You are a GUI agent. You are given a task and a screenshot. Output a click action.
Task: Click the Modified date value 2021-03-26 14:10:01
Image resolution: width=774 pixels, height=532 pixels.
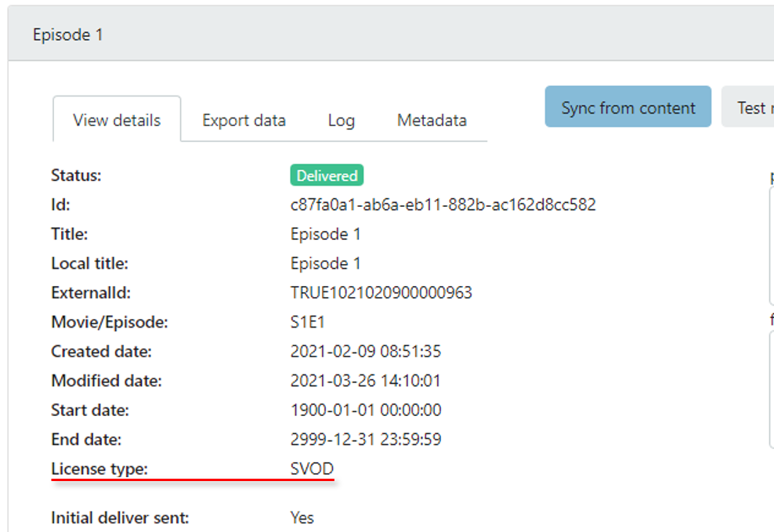coord(365,382)
